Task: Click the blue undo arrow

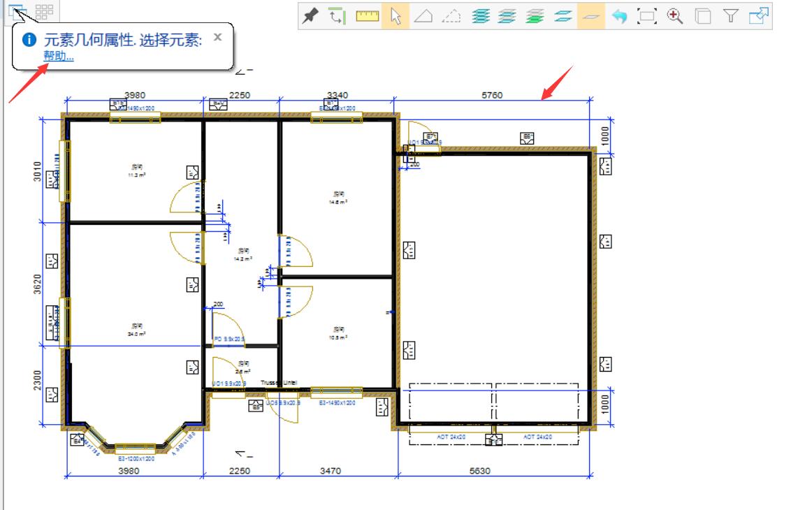Action: (x=619, y=16)
